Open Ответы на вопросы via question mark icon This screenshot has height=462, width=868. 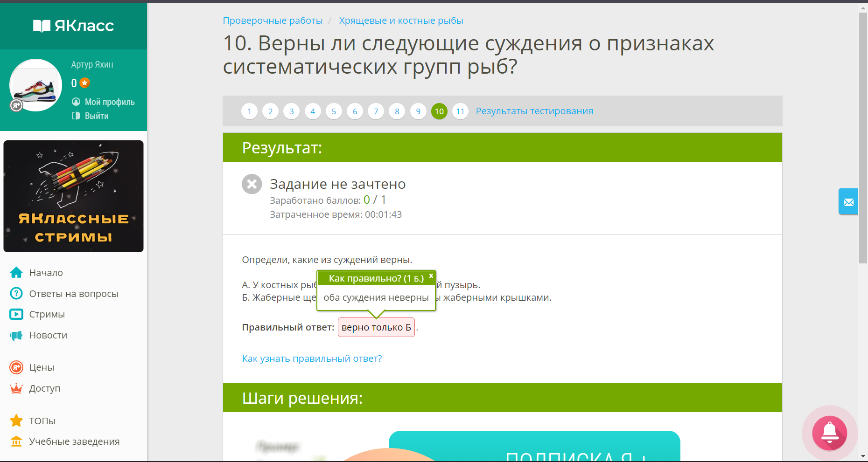tap(16, 293)
